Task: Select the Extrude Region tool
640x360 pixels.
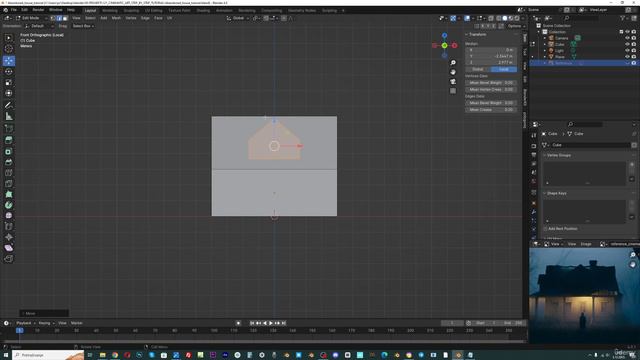Action: tap(9, 140)
